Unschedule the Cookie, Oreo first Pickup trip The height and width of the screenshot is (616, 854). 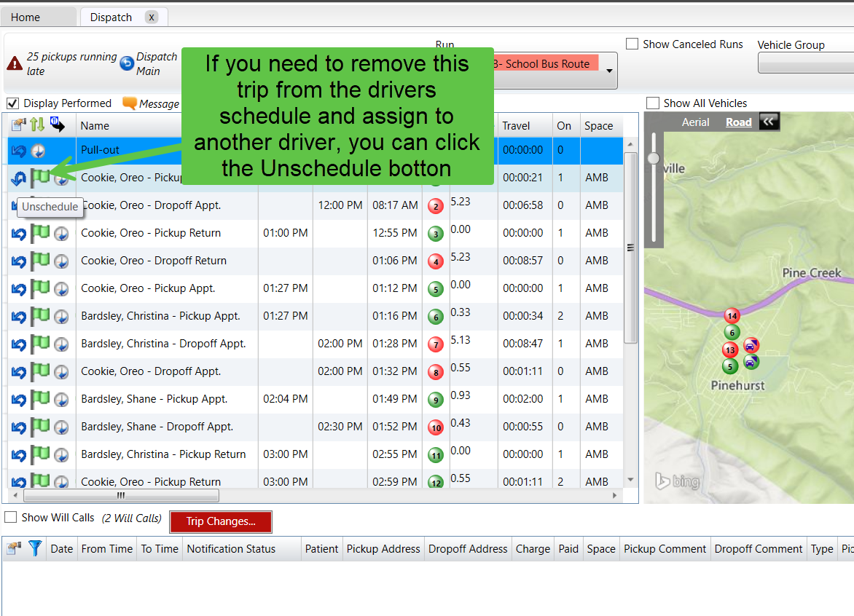point(18,178)
